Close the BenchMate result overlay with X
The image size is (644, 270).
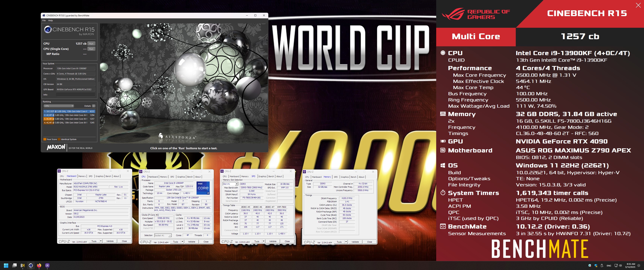638,5
